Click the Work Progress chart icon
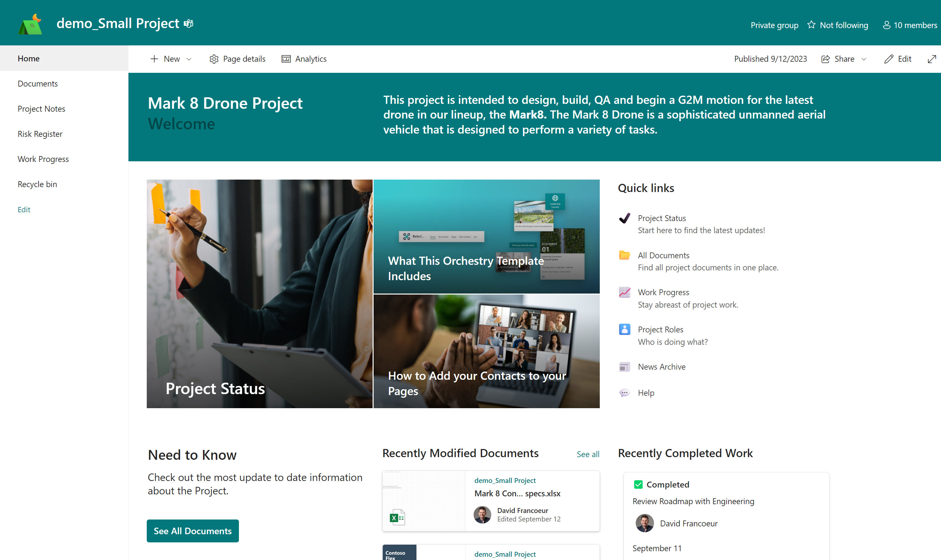The height and width of the screenshot is (560, 941). click(x=624, y=292)
